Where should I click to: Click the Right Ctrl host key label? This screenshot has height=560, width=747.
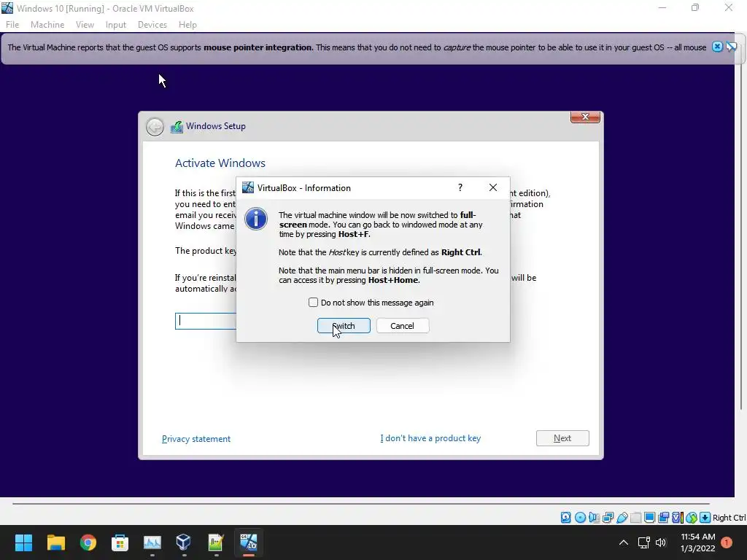(x=729, y=518)
